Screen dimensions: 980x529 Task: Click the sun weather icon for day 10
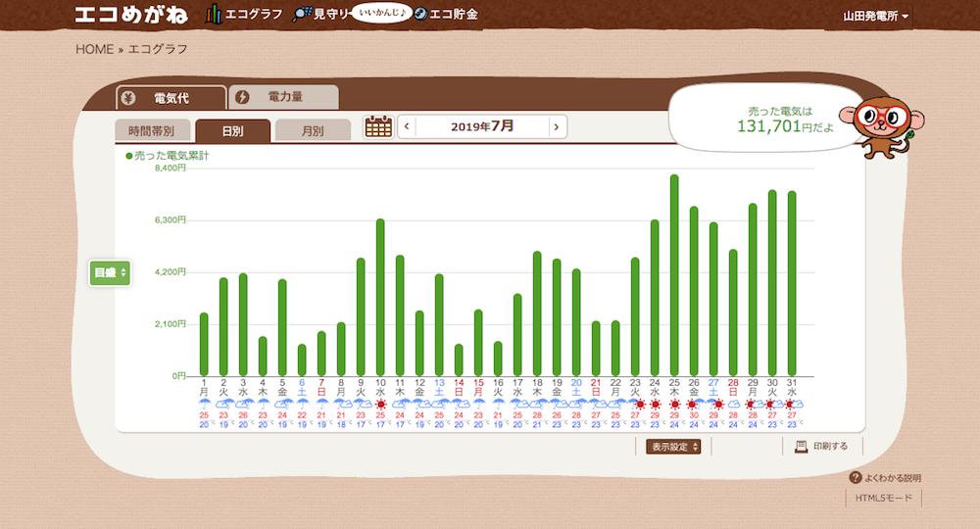380,404
